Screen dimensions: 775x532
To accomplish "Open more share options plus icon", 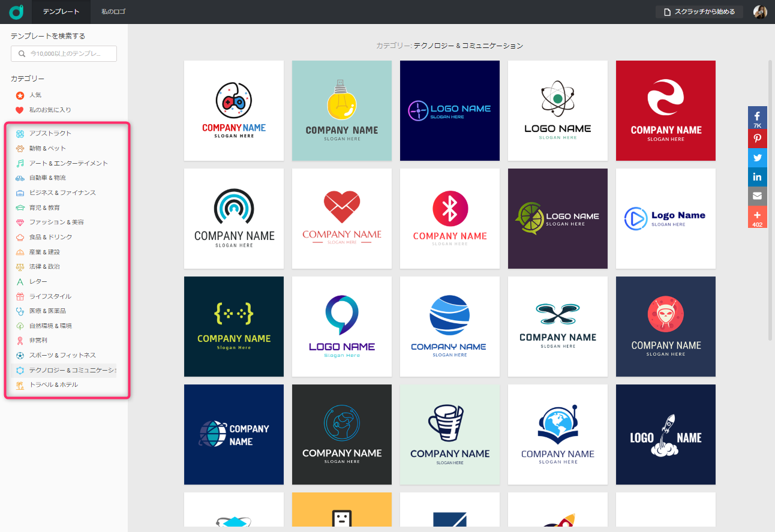I will (758, 217).
